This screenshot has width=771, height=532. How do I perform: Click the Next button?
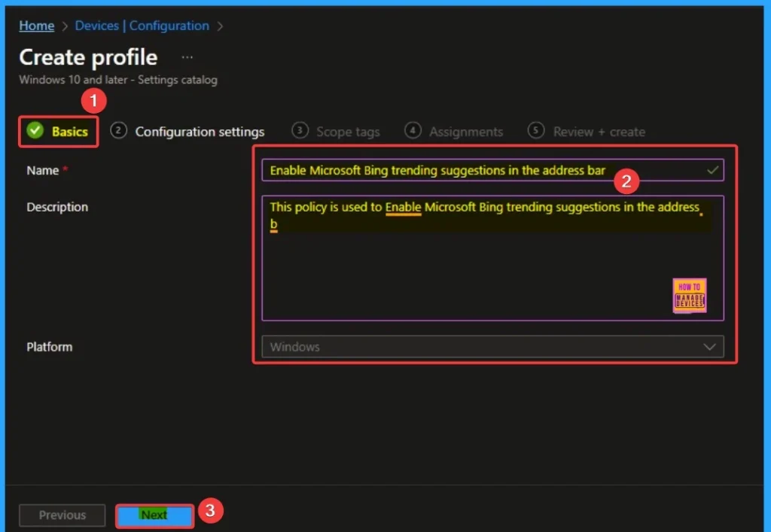point(155,515)
